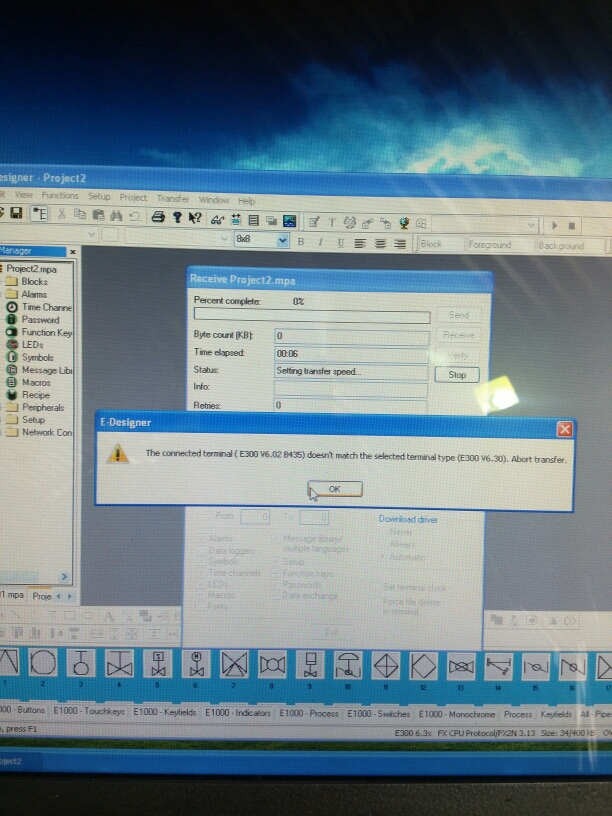Switch to the E1000 - Touchkeys tab
This screenshot has width=612, height=816.
[x=89, y=711]
